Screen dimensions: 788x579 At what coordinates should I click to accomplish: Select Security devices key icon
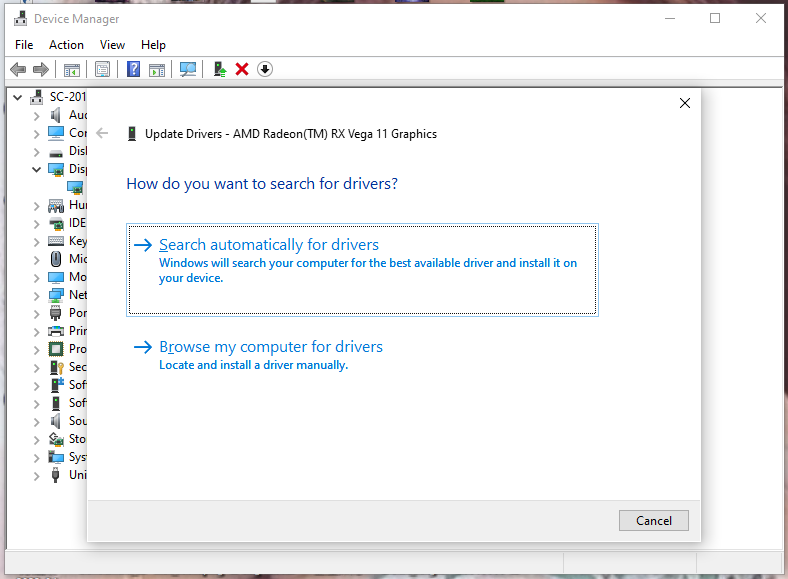56,367
